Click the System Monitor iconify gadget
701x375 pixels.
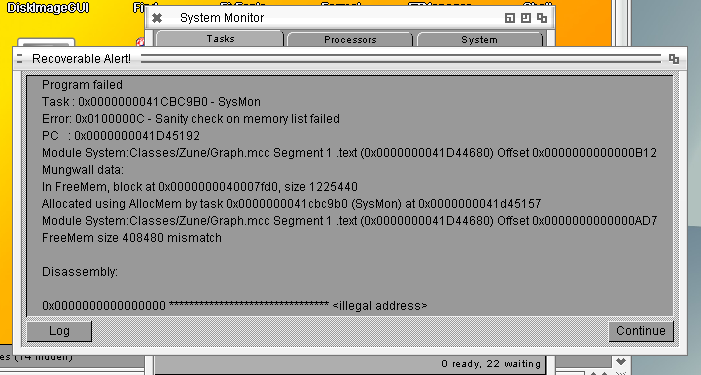(510, 18)
